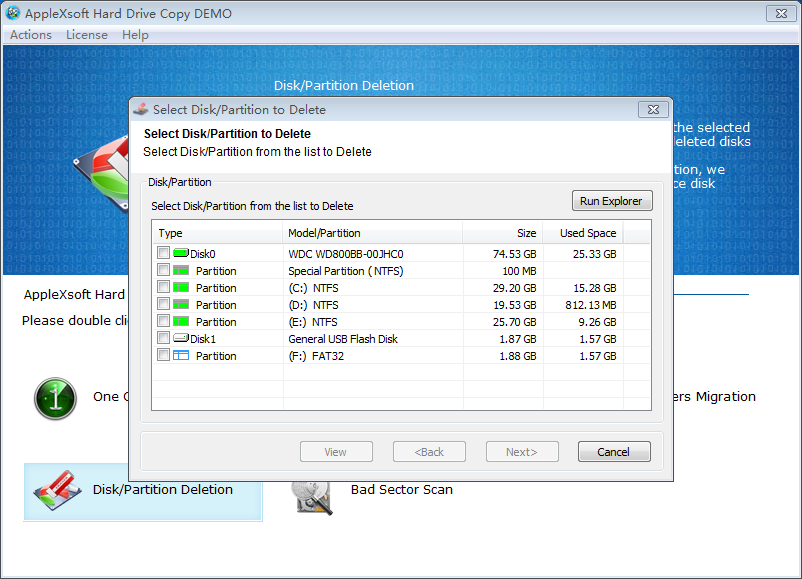Click the 25.33 GB used space cell
Image resolution: width=802 pixels, height=579 pixels.
[x=594, y=254]
